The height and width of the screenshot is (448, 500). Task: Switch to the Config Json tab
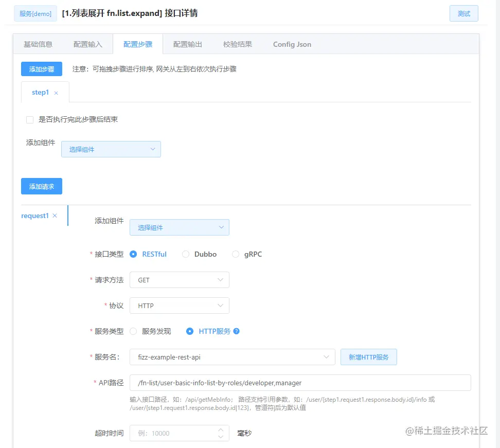tap(292, 44)
